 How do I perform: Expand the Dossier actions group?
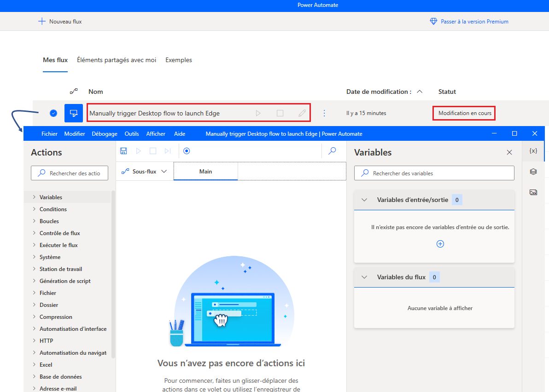[x=34, y=305]
